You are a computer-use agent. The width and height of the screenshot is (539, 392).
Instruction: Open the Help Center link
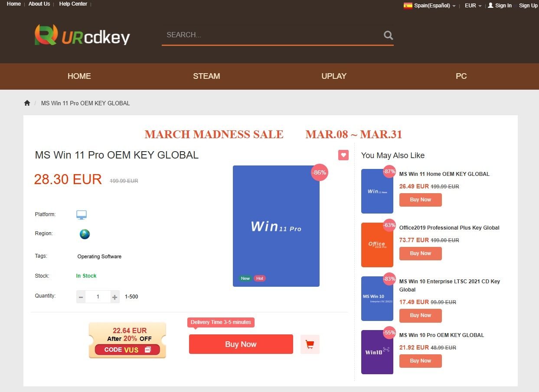click(73, 4)
